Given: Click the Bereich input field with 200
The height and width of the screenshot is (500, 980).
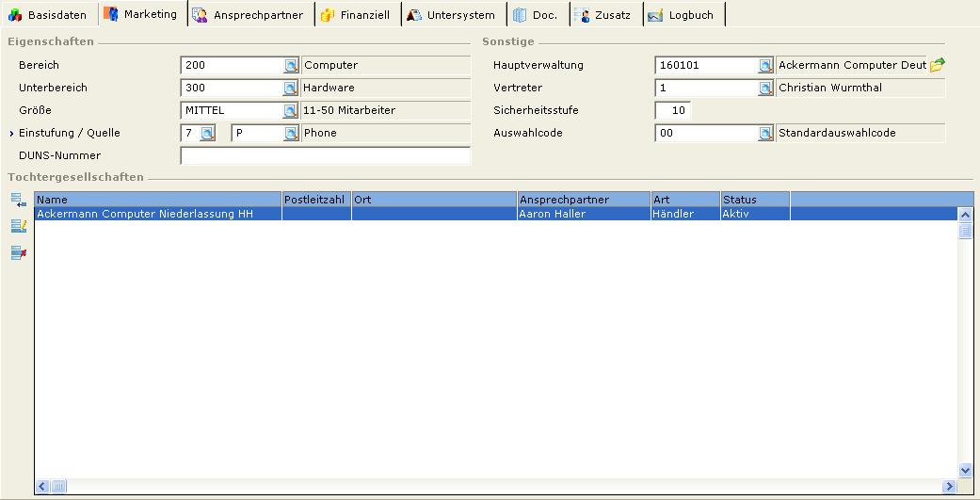Looking at the screenshot, I should (x=233, y=65).
